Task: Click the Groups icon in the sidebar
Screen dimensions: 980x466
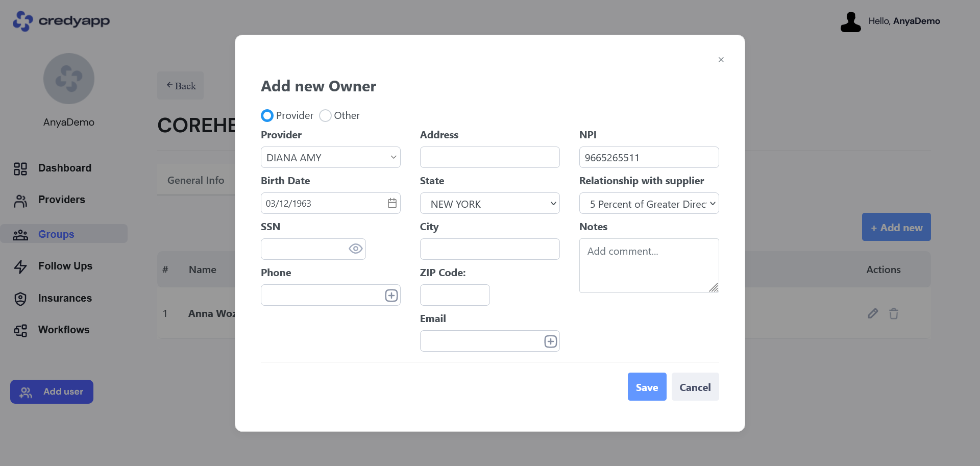Action: point(20,235)
